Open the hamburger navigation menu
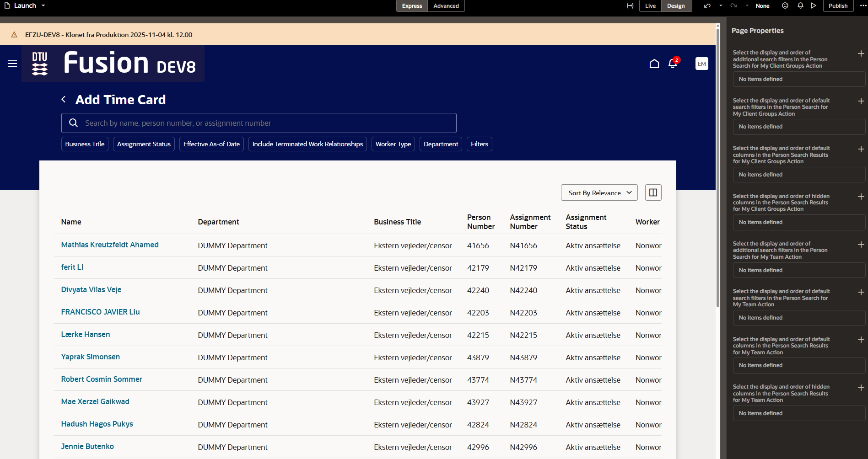Screen dimensions: 868x459 (x=12, y=64)
